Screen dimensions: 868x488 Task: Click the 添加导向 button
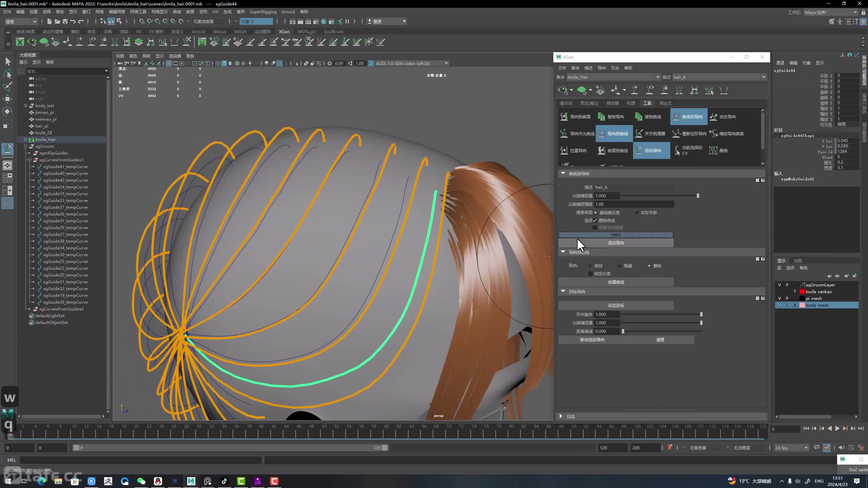click(x=616, y=243)
